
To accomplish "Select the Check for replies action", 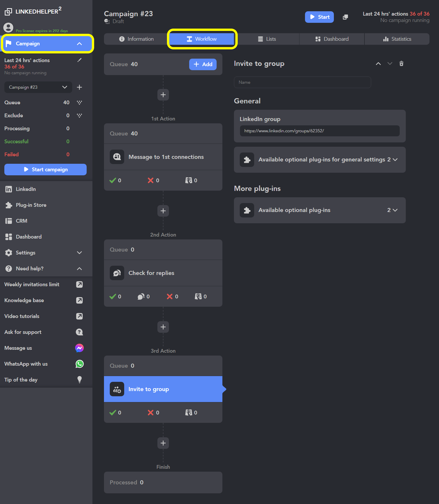I will [x=163, y=273].
